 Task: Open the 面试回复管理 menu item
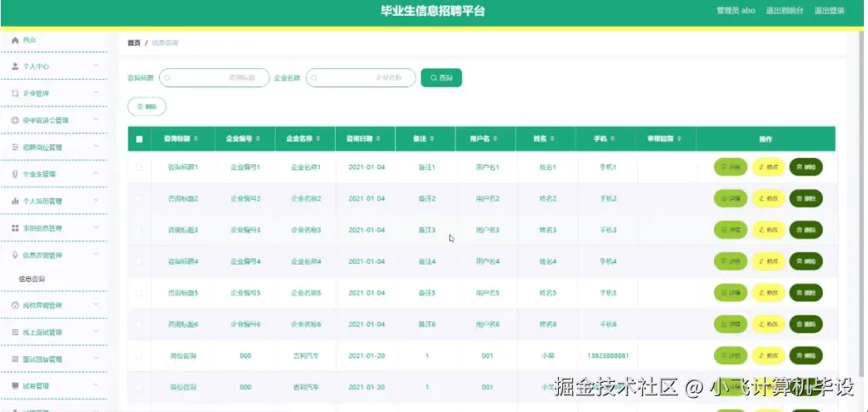coord(53,360)
